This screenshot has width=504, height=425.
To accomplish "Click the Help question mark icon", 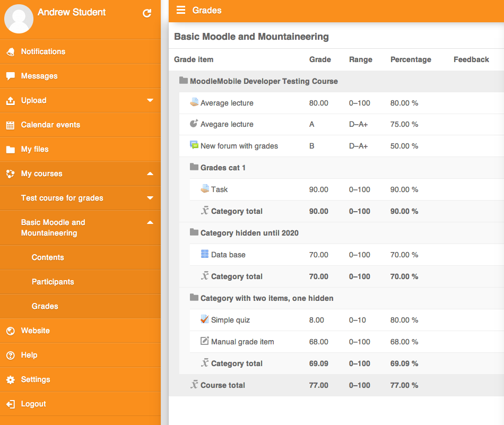I will coord(10,355).
